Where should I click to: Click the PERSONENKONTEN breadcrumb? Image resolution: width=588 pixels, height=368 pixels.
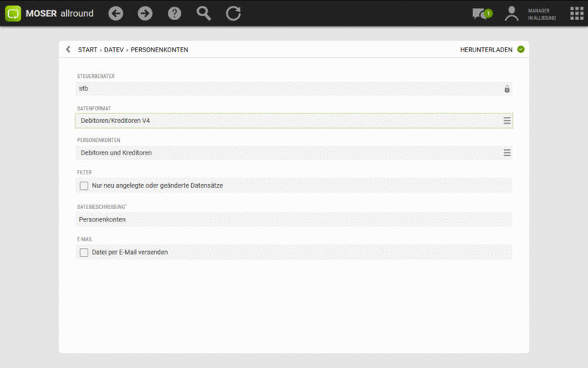159,49
